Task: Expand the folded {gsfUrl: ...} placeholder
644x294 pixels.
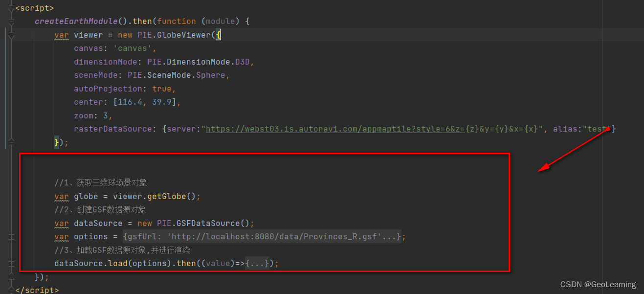Action: coord(262,237)
